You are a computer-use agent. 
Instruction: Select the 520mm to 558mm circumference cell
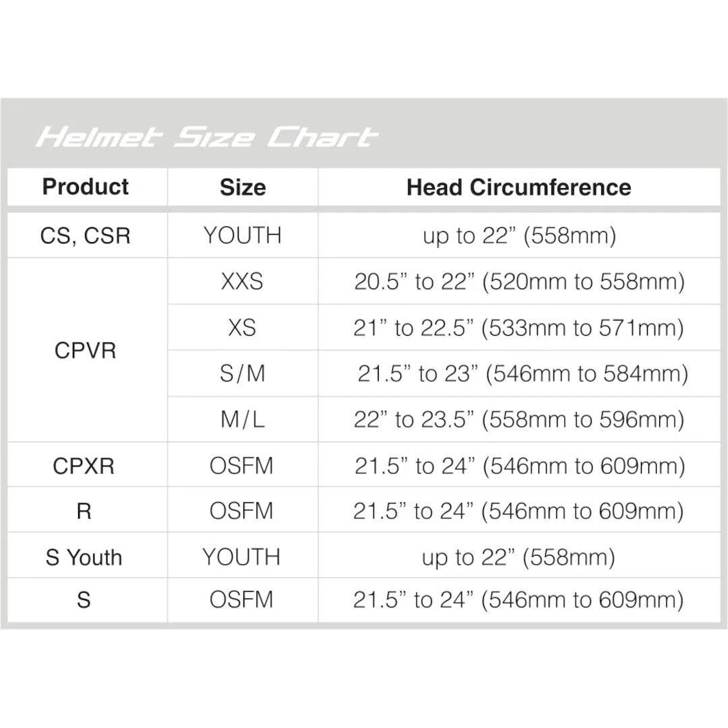coord(519,282)
